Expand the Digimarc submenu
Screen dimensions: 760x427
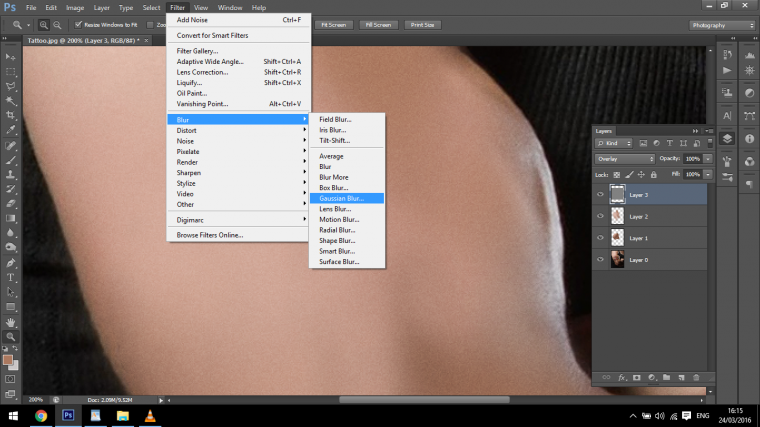pyautogui.click(x=238, y=220)
